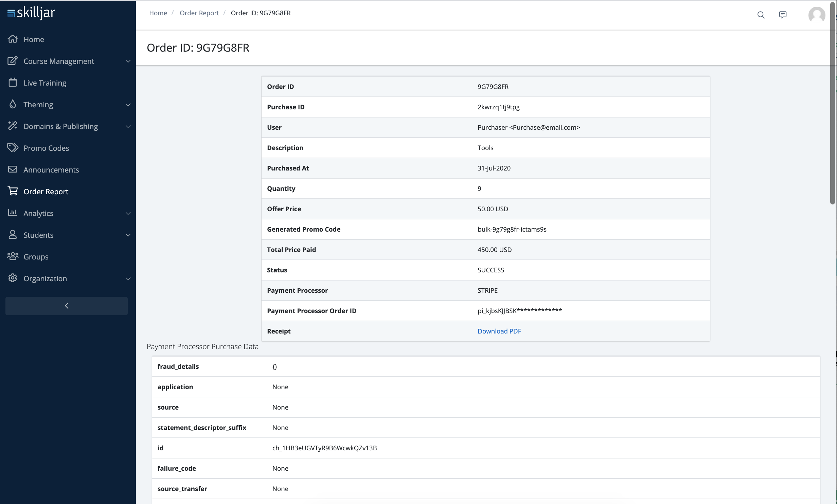This screenshot has height=504, width=837.
Task: Expand the Organization submenu chevron
Action: pos(128,279)
